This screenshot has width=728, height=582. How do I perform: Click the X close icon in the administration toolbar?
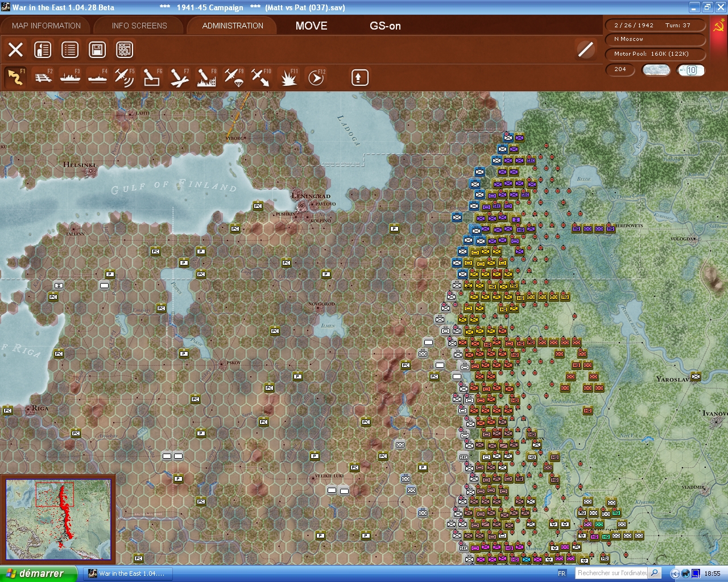16,49
